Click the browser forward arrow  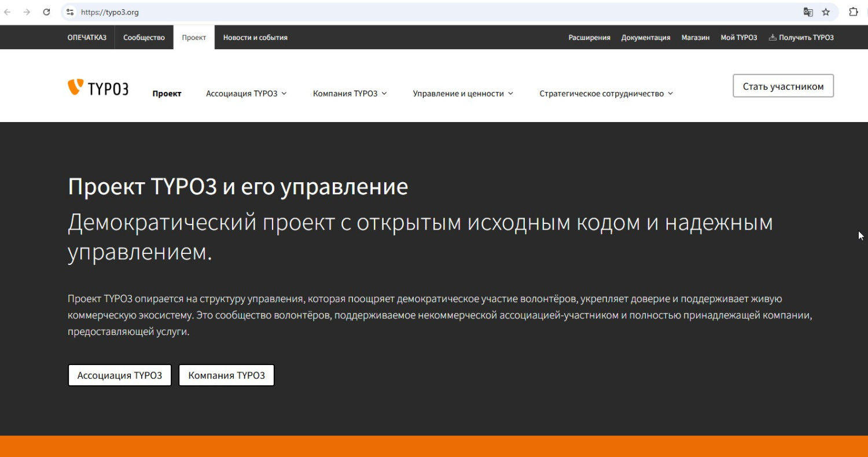pyautogui.click(x=27, y=12)
